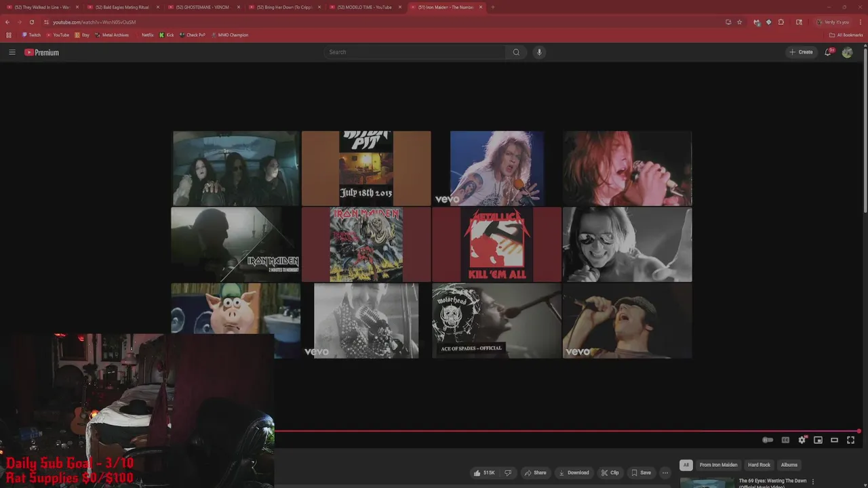The height and width of the screenshot is (488, 868).
Task: Open the Chrome three-dot menu
Action: coord(861,22)
